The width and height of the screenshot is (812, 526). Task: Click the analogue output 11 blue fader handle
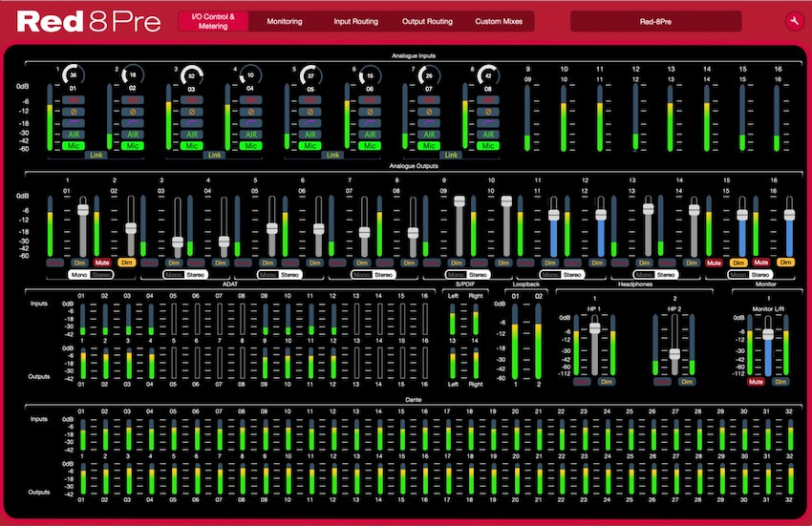point(553,215)
